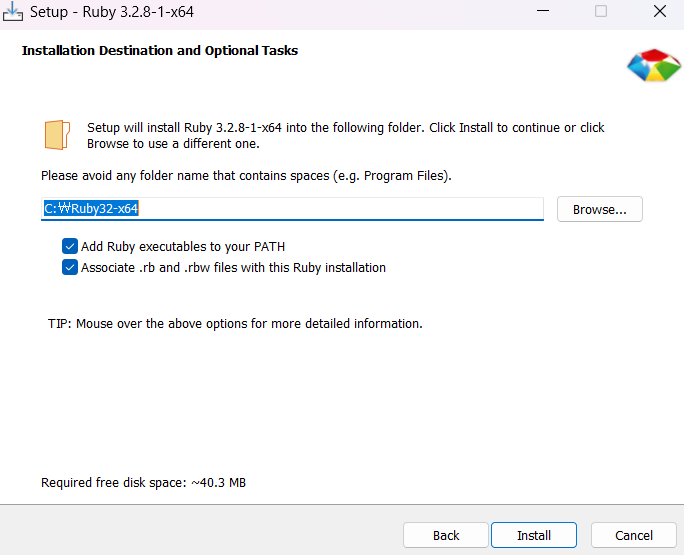Click the Required free disk space text

[x=143, y=483]
